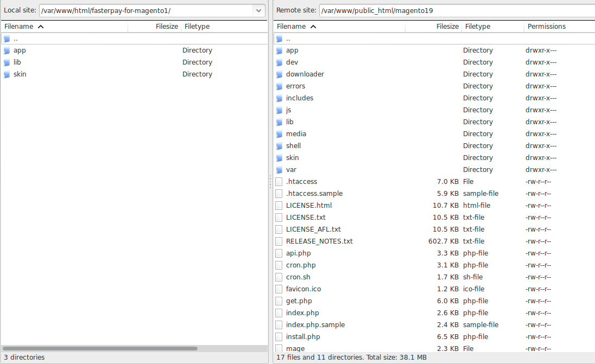The height and width of the screenshot is (364, 595).
Task: Click the remote media folder icon
Action: pyautogui.click(x=279, y=134)
